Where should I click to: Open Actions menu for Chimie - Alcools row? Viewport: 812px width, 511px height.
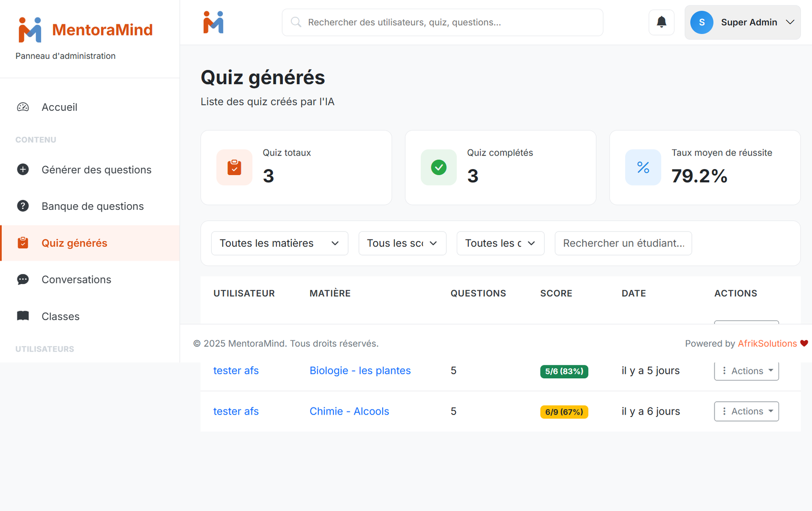click(x=746, y=411)
